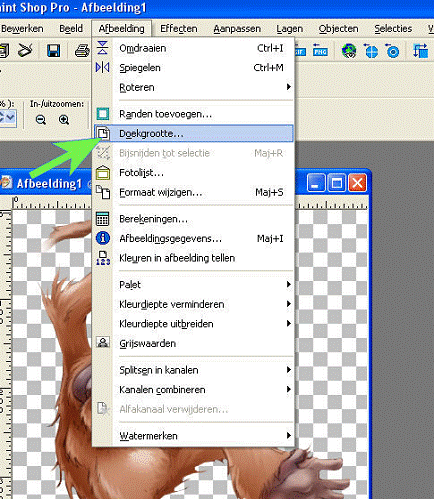Click the Omdraaien flip icon
Image resolution: width=434 pixels, height=499 pixels.
pos(102,48)
